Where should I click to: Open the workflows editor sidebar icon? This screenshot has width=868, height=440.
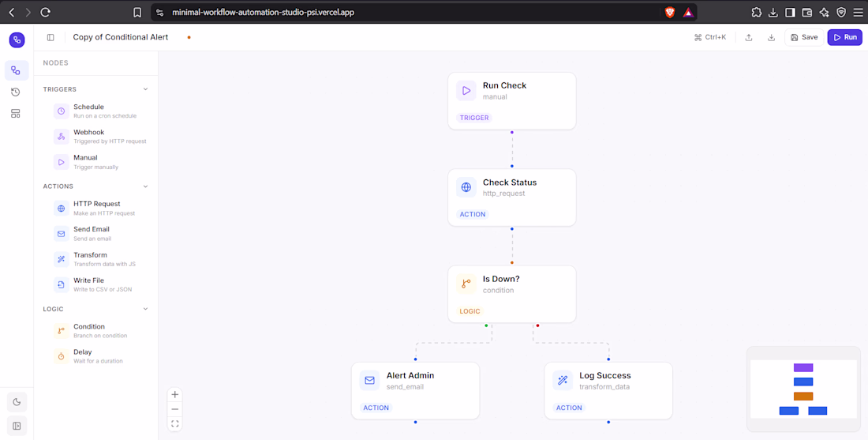pyautogui.click(x=16, y=70)
